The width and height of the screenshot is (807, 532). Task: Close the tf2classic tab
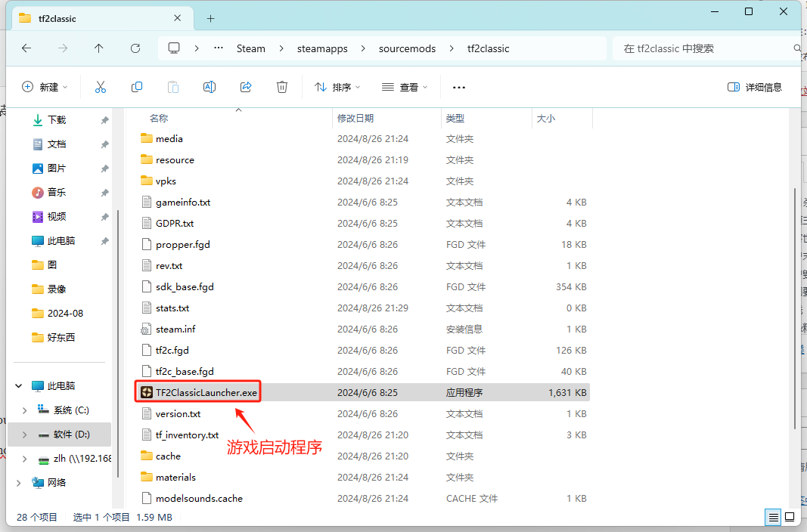pyautogui.click(x=177, y=18)
